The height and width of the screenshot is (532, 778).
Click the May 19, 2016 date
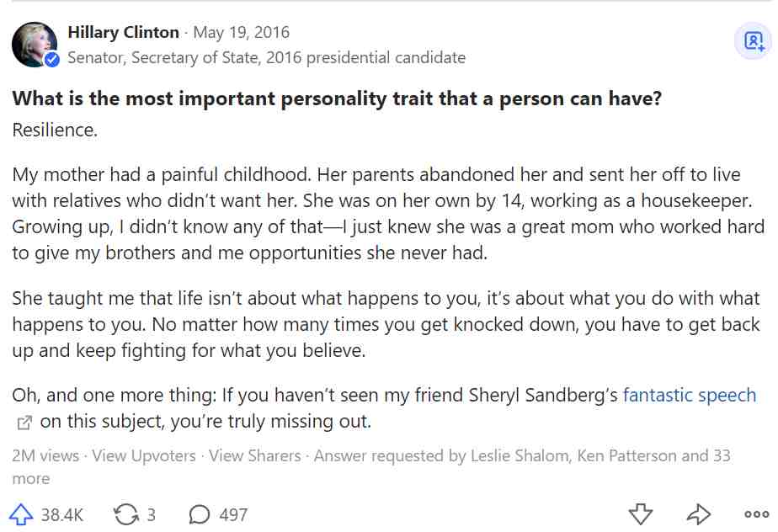point(241,32)
